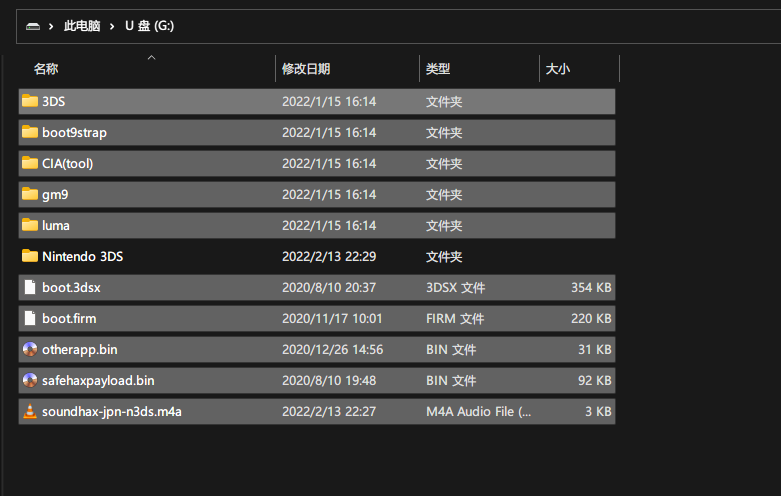Navigate to 此电脑 in address bar
Viewport: 781px width, 496px height.
tap(82, 26)
